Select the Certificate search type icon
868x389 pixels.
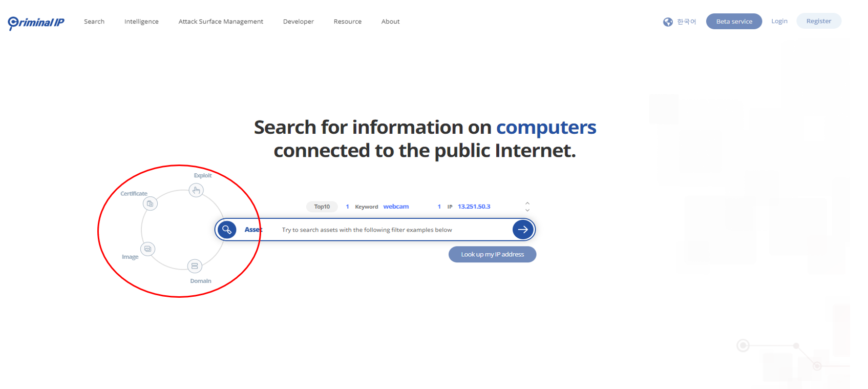point(150,203)
